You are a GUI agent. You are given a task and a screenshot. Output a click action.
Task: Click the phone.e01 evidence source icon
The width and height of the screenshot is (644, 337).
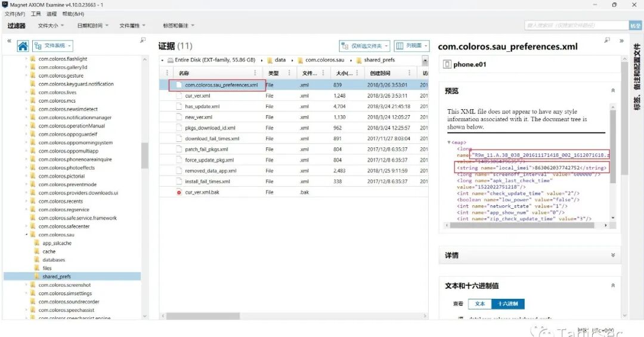pos(447,64)
